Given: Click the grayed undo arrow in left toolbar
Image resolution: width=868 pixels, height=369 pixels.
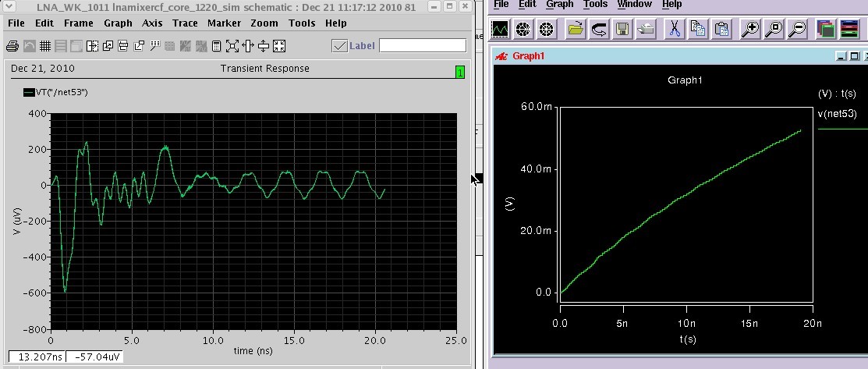Looking at the screenshot, I should pos(30,46).
